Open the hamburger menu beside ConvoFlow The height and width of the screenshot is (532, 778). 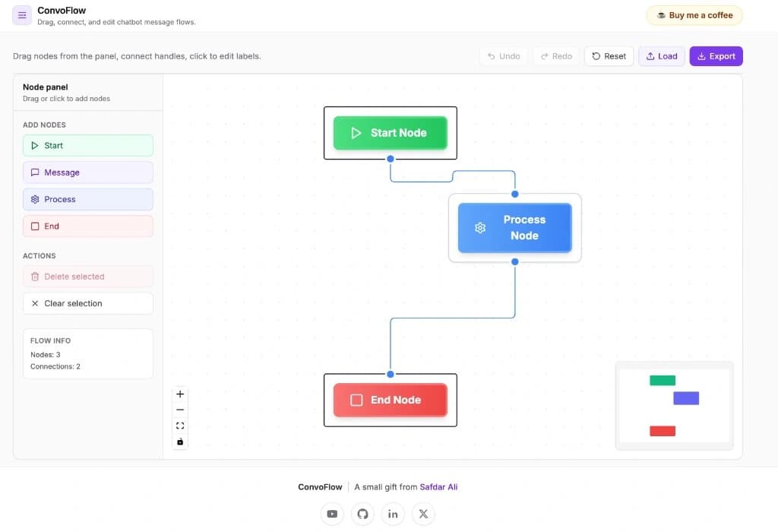tap(22, 15)
